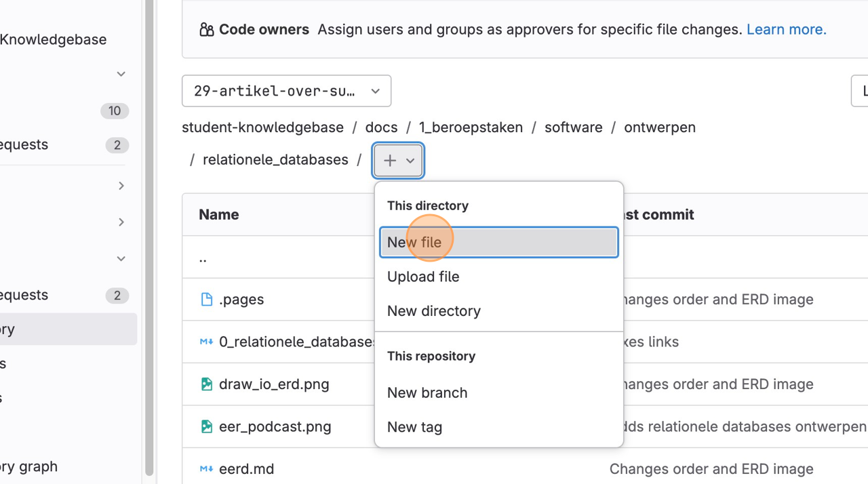Click the Code owners users icon
The image size is (868, 484).
(x=206, y=30)
